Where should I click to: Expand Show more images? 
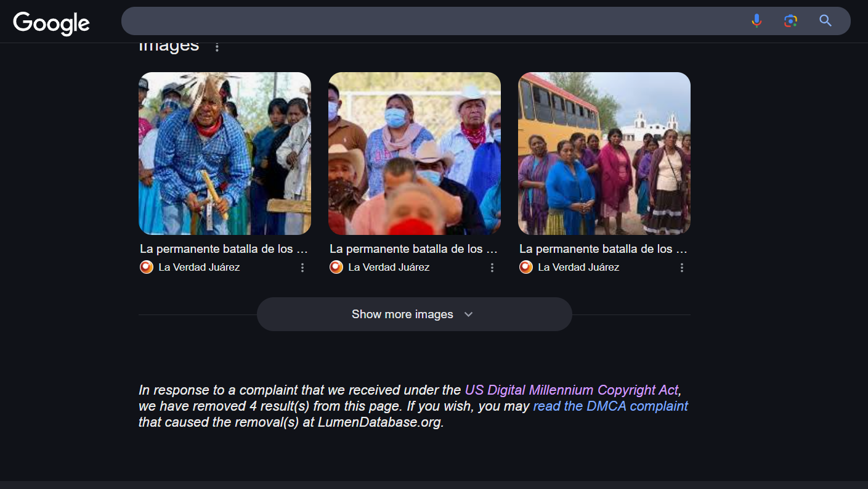[415, 314]
